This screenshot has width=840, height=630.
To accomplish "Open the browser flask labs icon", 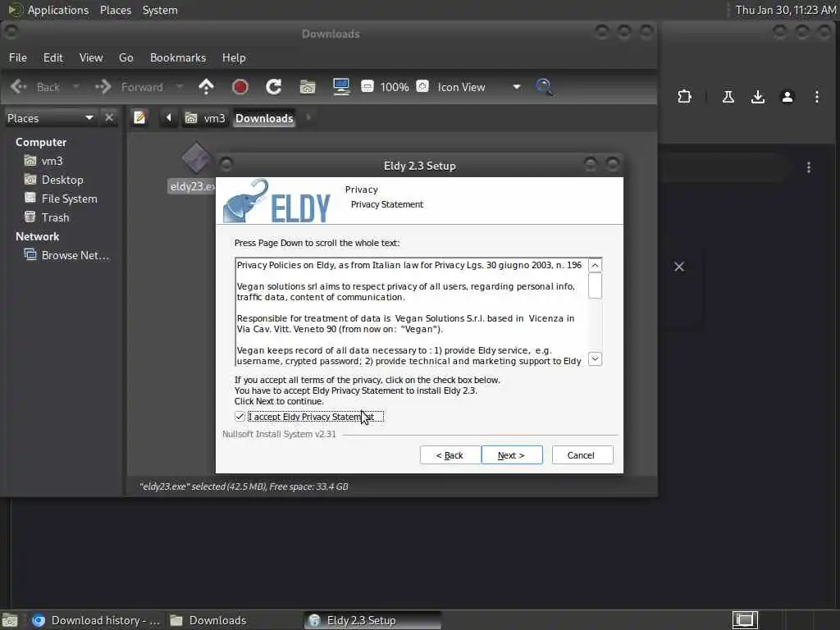I will [x=728, y=97].
